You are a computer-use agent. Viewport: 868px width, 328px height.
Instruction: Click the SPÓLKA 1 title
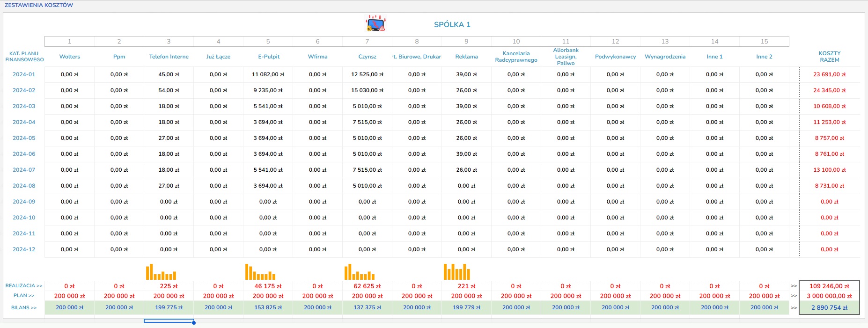[x=452, y=25]
